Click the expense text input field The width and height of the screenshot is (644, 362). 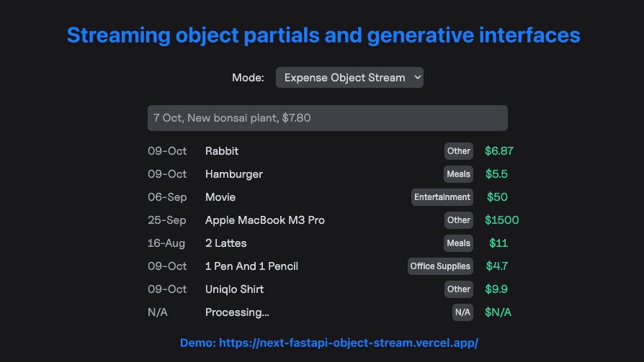pos(327,118)
